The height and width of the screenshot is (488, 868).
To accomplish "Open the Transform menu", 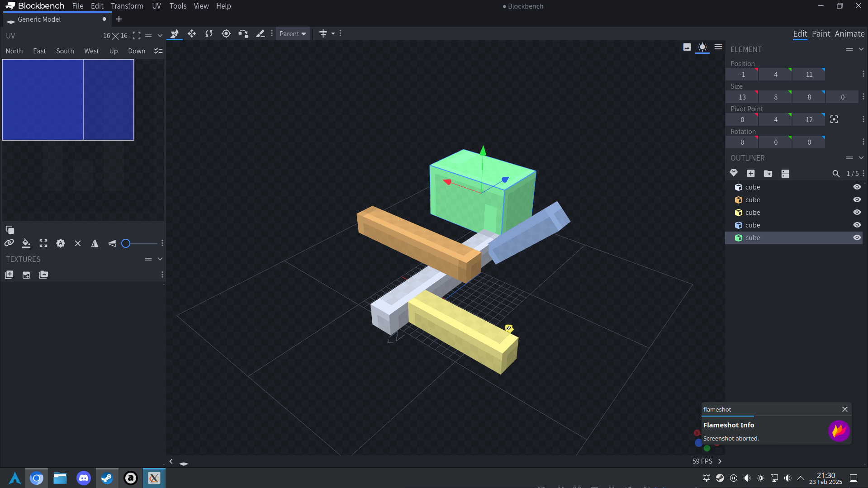I will click(x=127, y=6).
